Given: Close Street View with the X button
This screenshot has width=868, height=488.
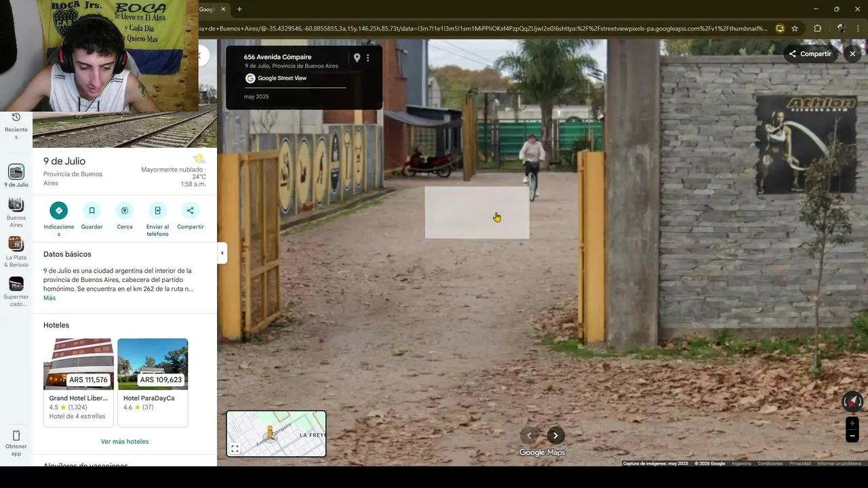Looking at the screenshot, I should (x=852, y=54).
